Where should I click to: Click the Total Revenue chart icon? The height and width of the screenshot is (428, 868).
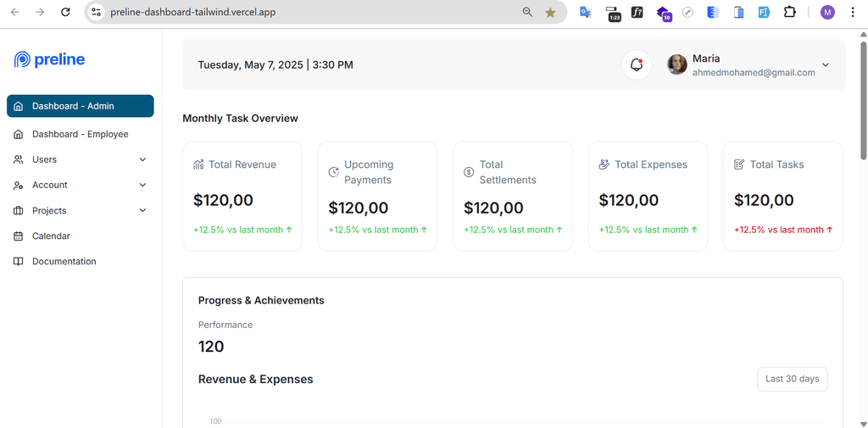pyautogui.click(x=198, y=164)
